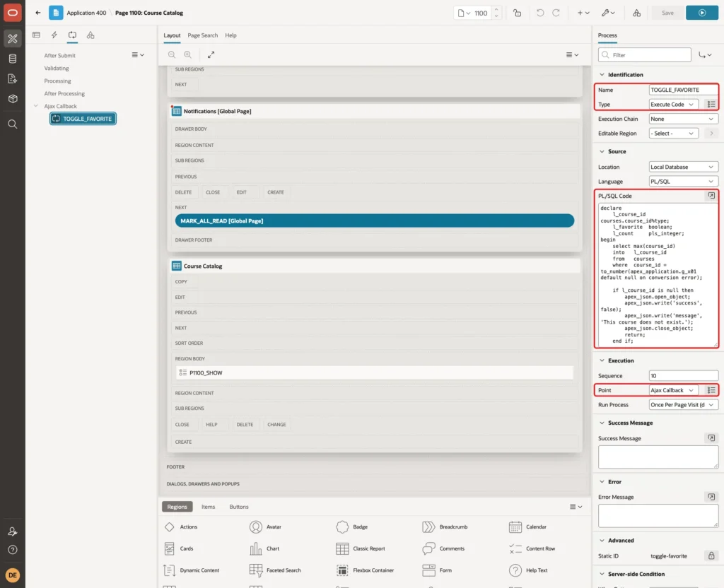The image size is (724, 588).
Task: Collapse the Ajax Callback tree node
Action: point(35,106)
